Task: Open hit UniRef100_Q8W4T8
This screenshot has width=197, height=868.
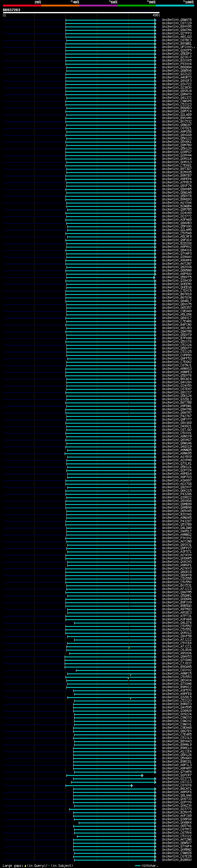Action: coord(177,20)
